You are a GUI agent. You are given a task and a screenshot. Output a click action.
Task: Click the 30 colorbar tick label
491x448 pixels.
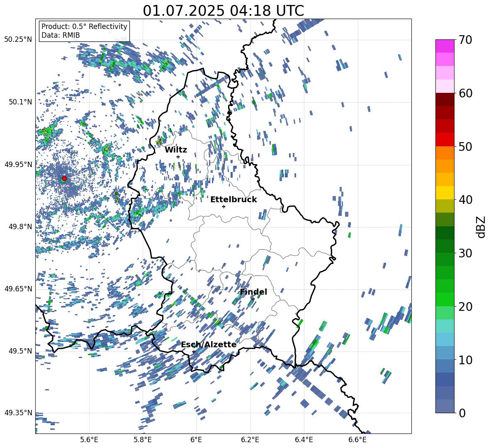(465, 253)
